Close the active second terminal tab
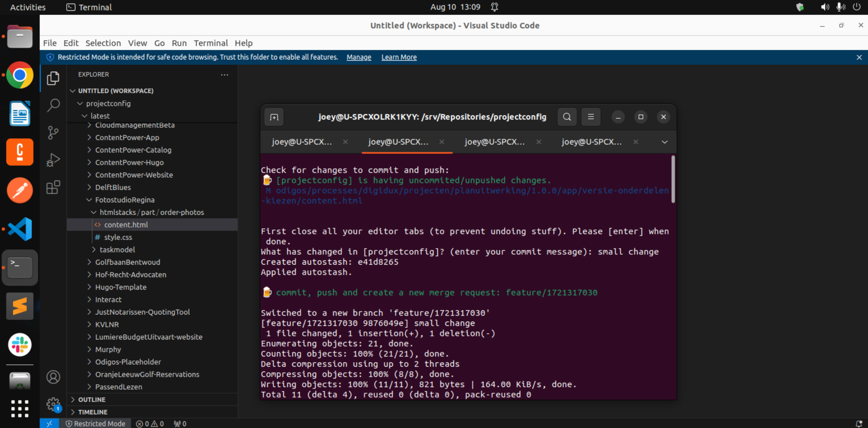Screen dimensions: 868x428 pyautogui.click(x=441, y=142)
